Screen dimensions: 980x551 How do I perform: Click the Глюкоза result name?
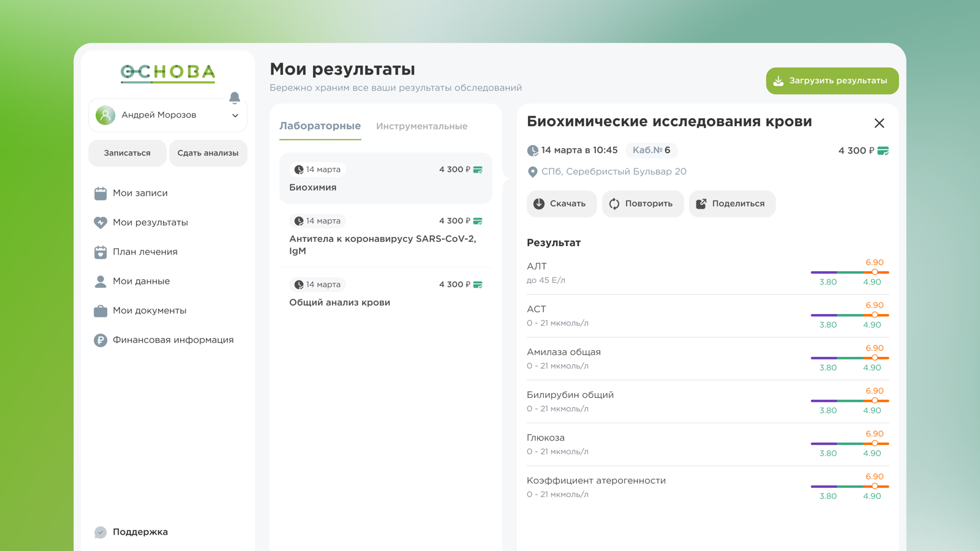pyautogui.click(x=546, y=438)
